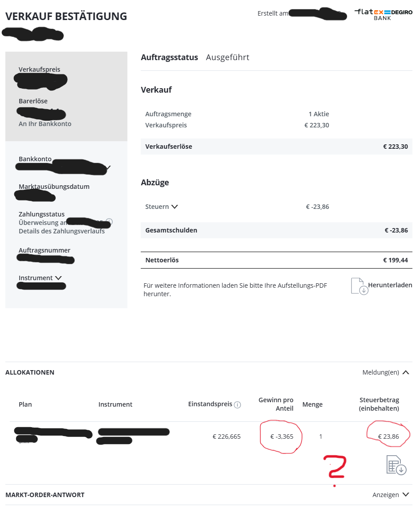420x514 pixels.
Task: Click the Menge column header
Action: point(312,404)
